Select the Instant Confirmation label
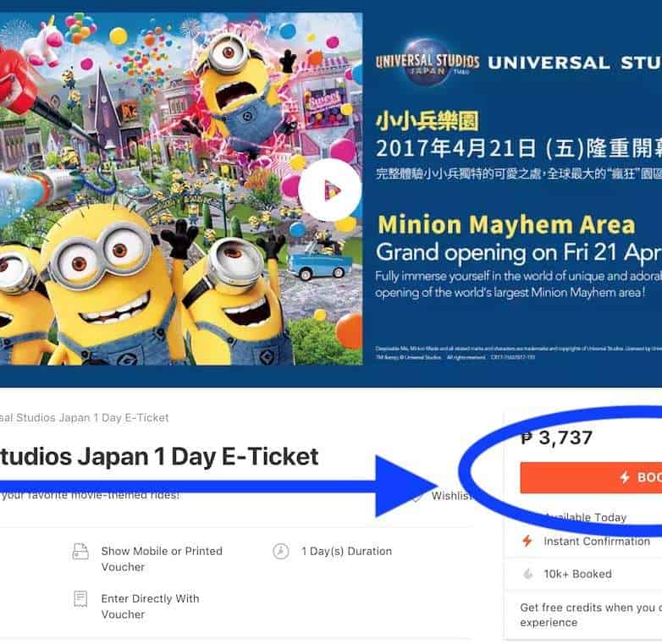 click(597, 541)
